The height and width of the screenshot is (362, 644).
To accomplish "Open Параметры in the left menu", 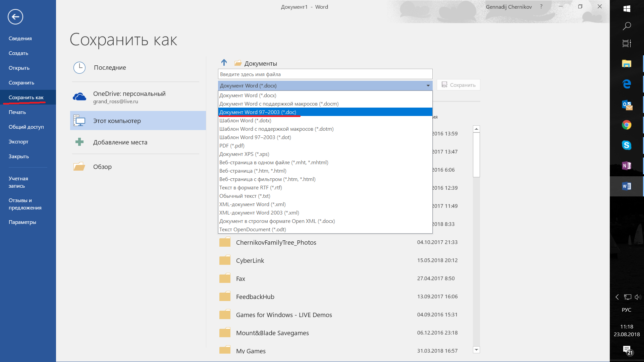I will (x=28, y=222).
